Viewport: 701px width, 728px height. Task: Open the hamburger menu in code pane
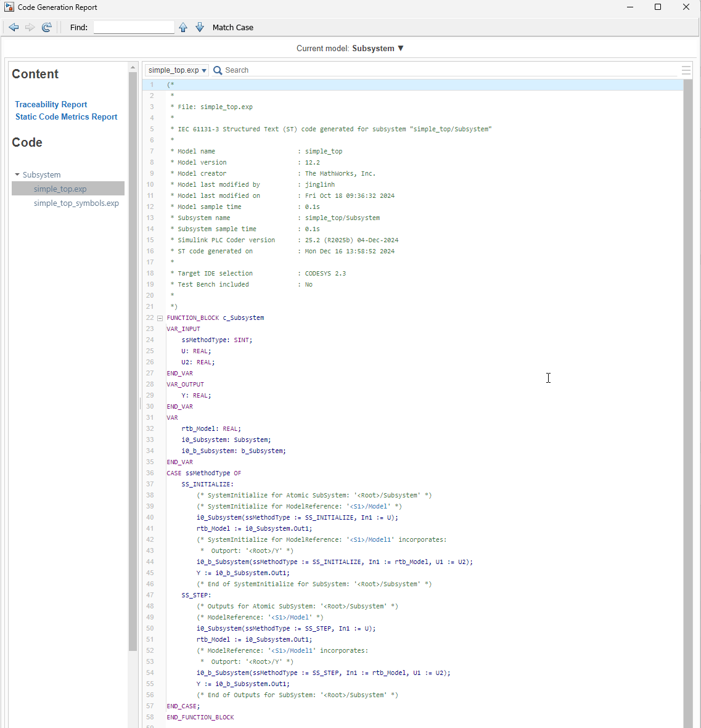click(x=686, y=70)
